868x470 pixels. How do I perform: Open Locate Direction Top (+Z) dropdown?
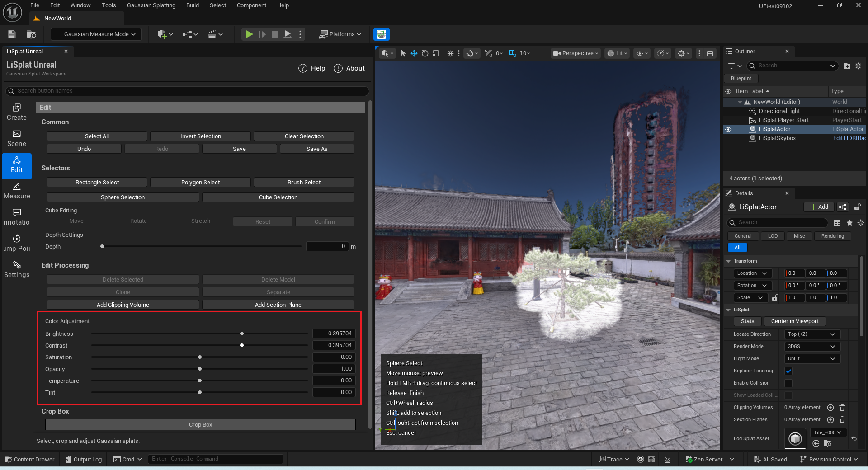click(812, 334)
